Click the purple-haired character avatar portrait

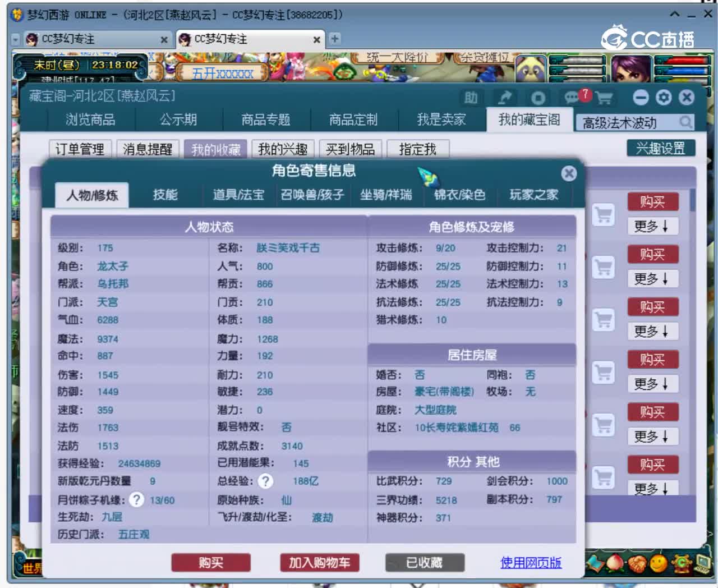click(x=631, y=68)
